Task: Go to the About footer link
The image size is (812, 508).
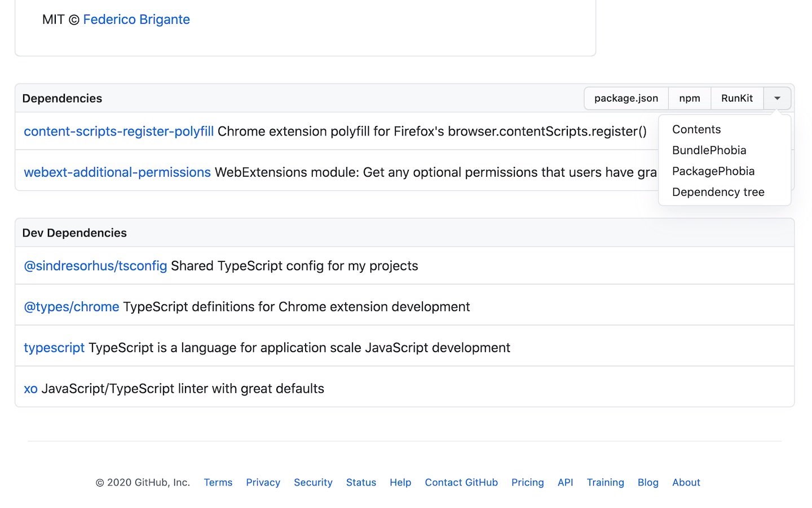Action: (686, 483)
